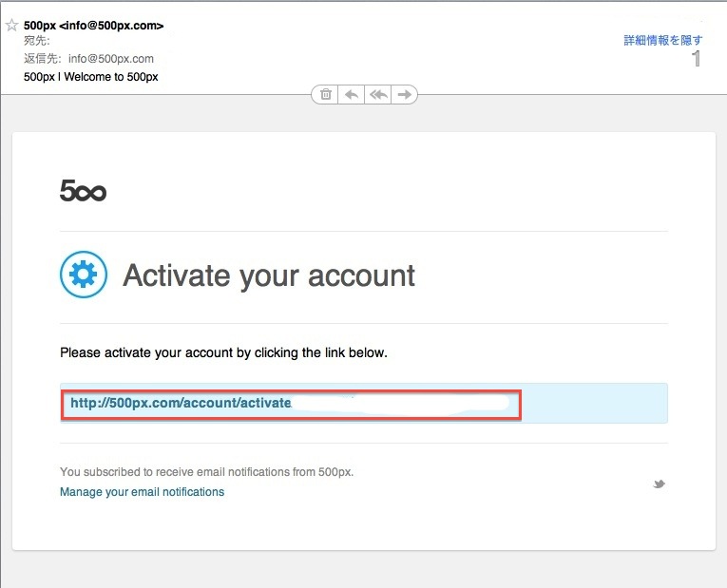The image size is (727, 588).
Task: Click the 返信先 reply-to label
Action: [x=42, y=59]
